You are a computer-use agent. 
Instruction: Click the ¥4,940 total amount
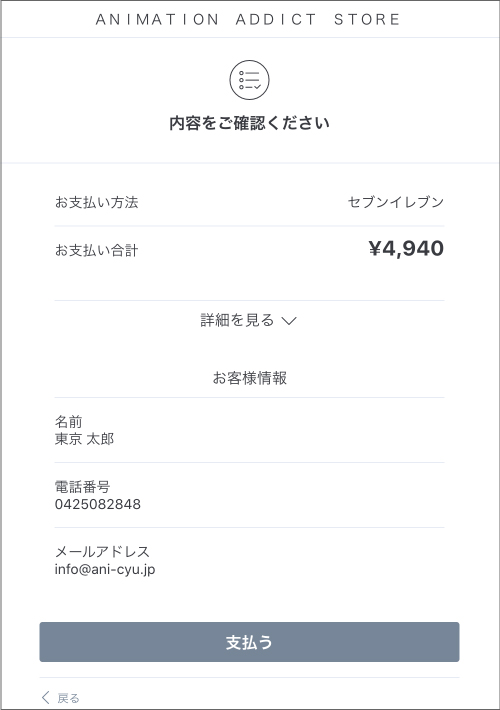coord(406,248)
